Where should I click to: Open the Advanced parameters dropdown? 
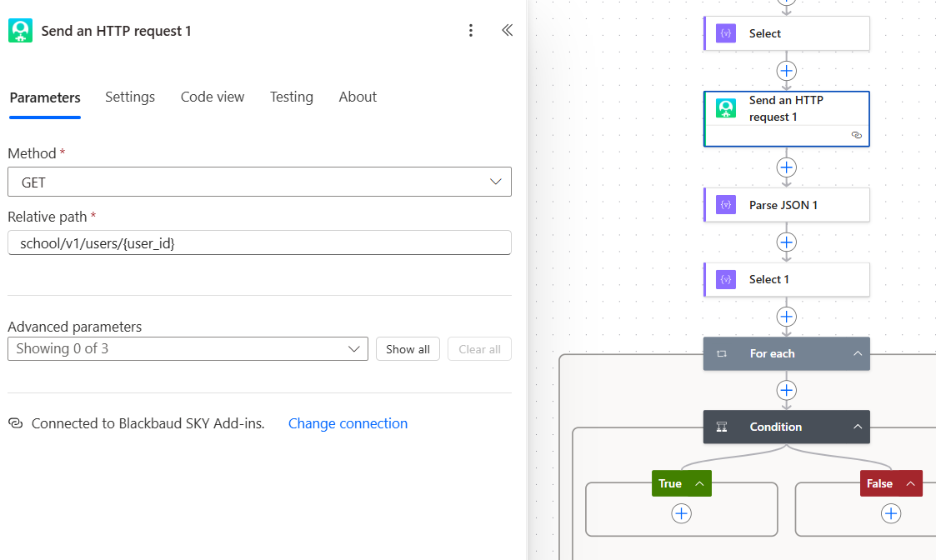pyautogui.click(x=188, y=348)
